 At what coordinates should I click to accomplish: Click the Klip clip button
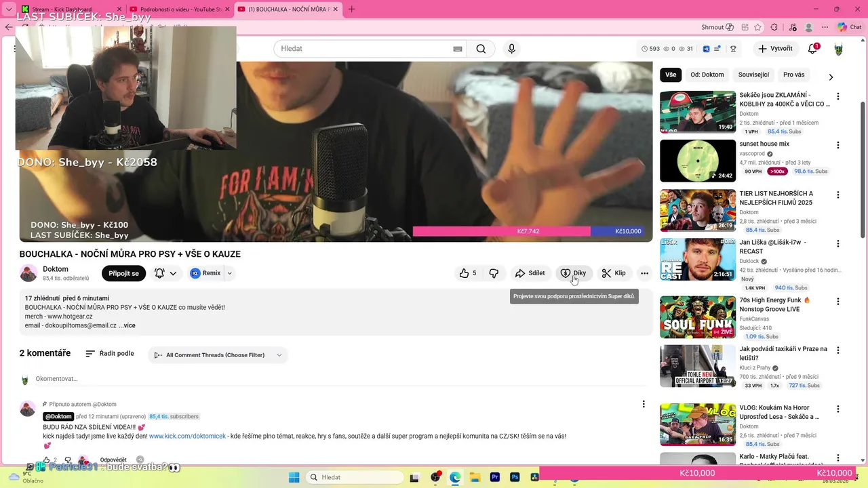614,273
